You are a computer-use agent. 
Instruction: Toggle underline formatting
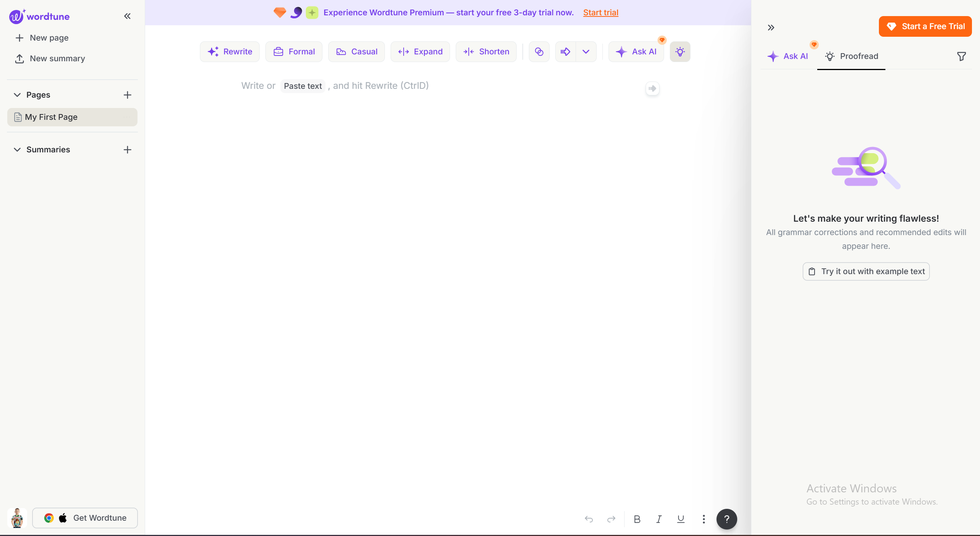point(681,519)
